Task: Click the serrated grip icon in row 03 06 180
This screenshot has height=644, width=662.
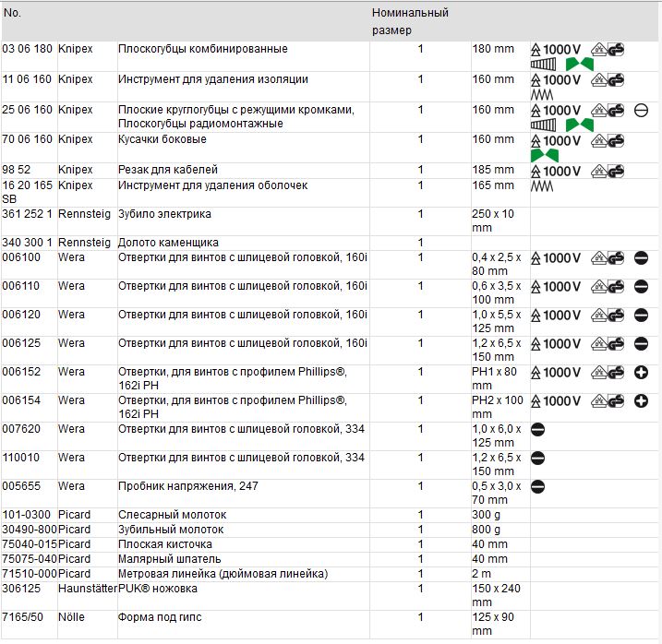Action: click(x=545, y=65)
